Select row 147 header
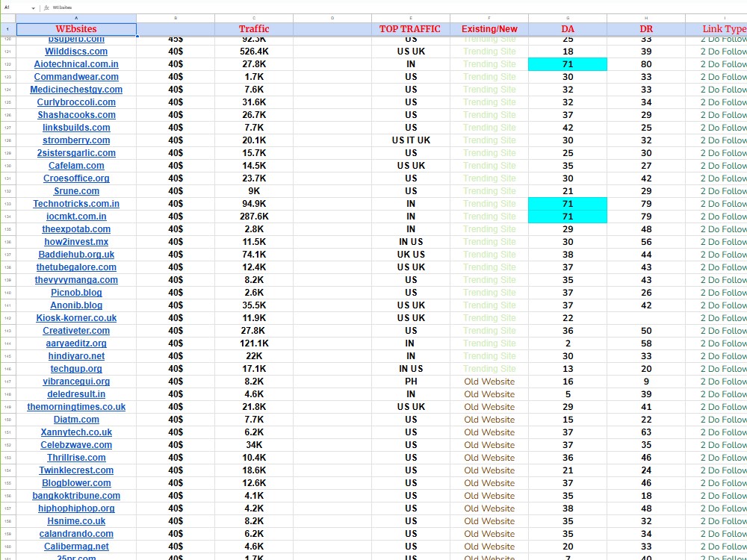The width and height of the screenshot is (747, 560). click(7, 382)
